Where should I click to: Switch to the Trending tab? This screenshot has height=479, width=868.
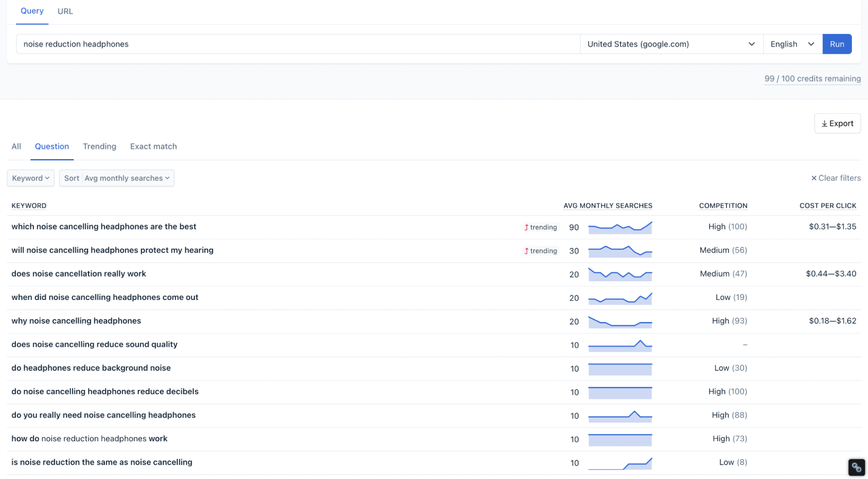click(99, 146)
